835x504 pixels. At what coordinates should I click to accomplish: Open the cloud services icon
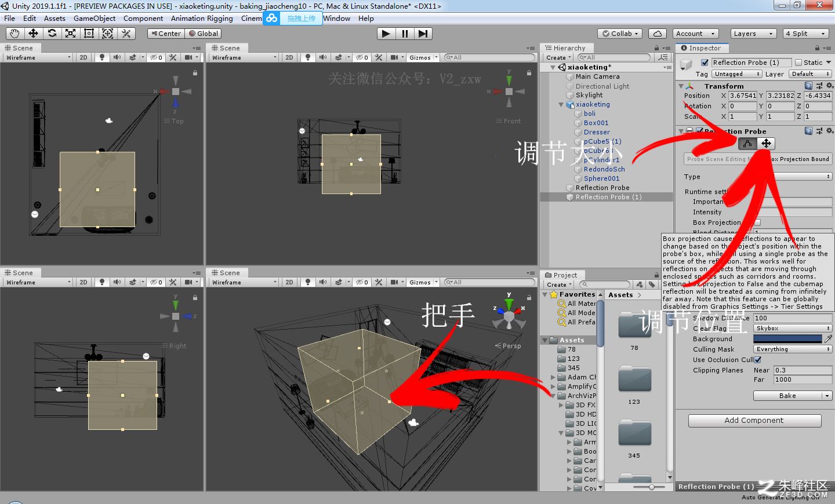pos(657,34)
